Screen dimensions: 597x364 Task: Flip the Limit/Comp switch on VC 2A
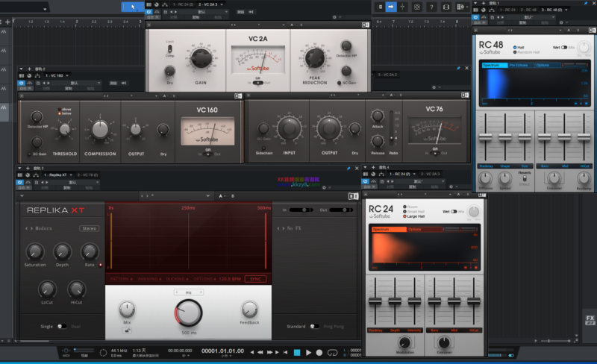[x=170, y=48]
